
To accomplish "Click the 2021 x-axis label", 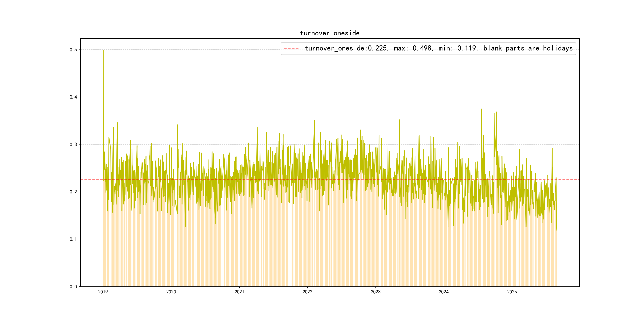I will coord(239,292).
